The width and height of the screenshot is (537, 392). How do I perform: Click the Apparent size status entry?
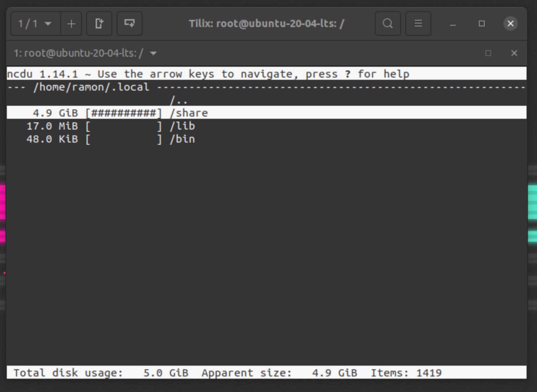pyautogui.click(x=279, y=373)
